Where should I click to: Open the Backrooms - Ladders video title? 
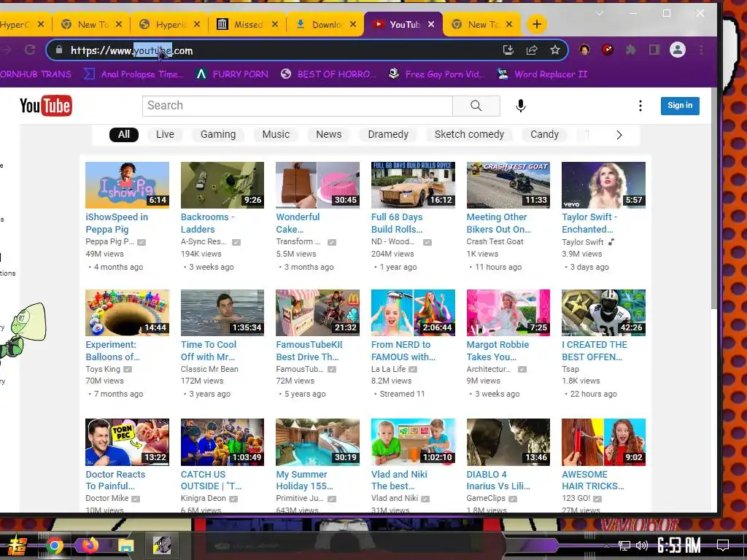208,223
